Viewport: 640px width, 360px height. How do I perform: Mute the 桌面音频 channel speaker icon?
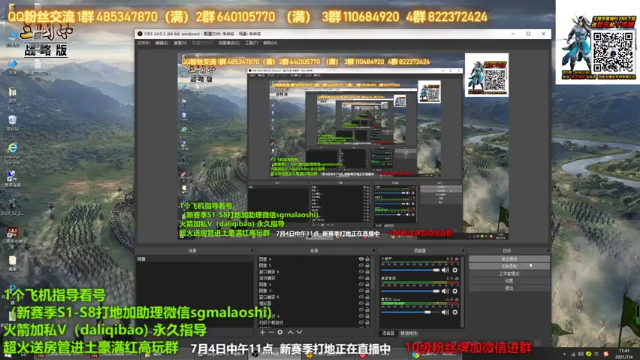pyautogui.click(x=445, y=291)
